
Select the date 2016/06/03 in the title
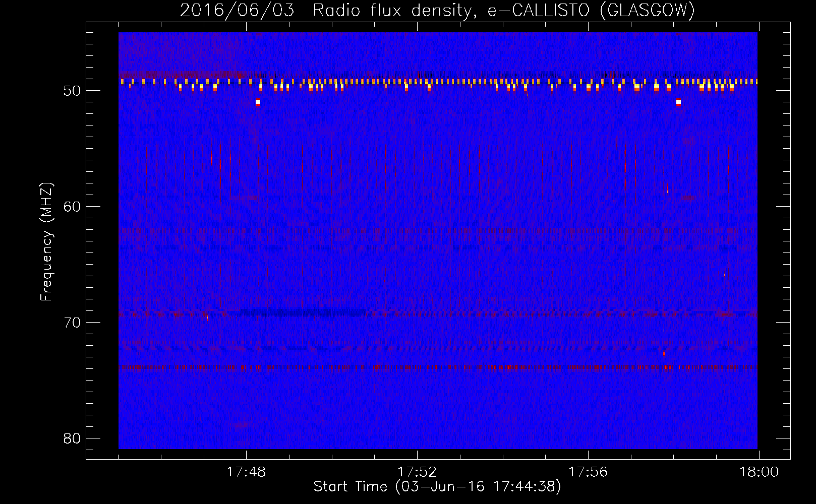coord(237,11)
